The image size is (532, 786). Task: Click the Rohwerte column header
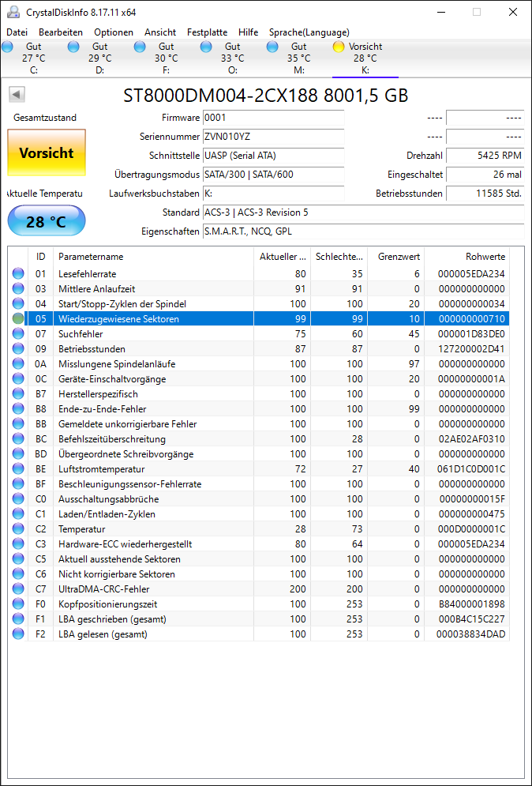coord(466,257)
